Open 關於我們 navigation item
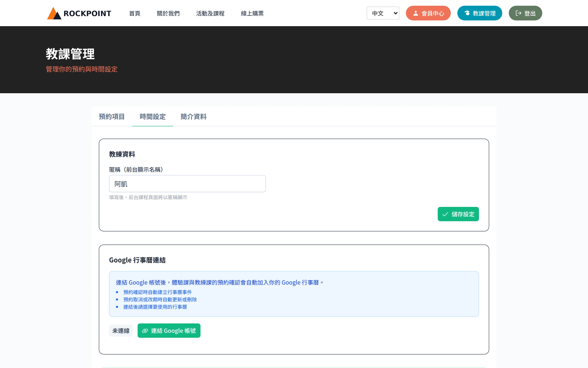The height and width of the screenshot is (368, 588). (168, 13)
